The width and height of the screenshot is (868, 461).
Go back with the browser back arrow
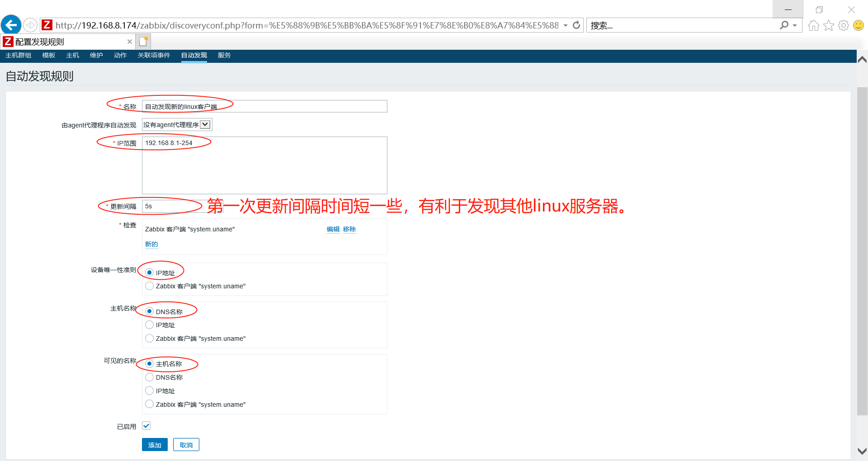tap(11, 25)
